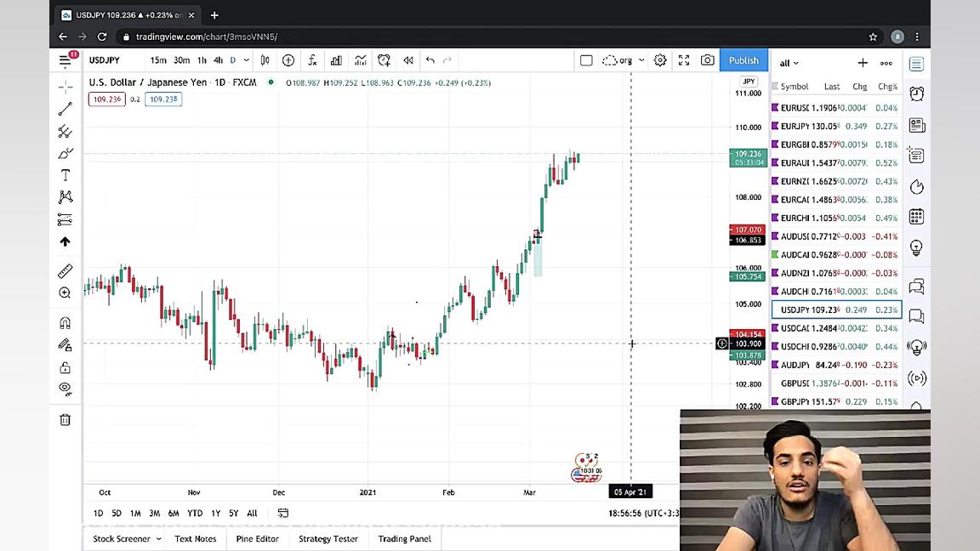Select the 3M date range
Image resolution: width=980 pixels, height=551 pixels.
pos(154,514)
